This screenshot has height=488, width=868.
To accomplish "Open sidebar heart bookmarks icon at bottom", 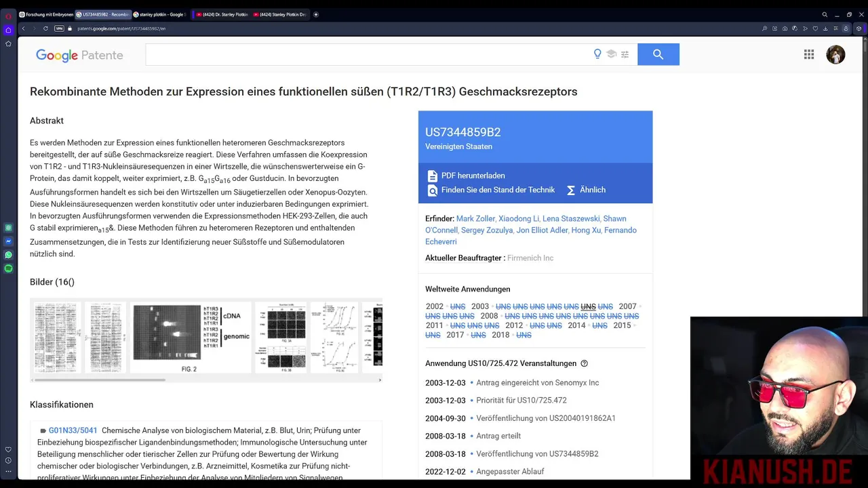I will pos(8,449).
